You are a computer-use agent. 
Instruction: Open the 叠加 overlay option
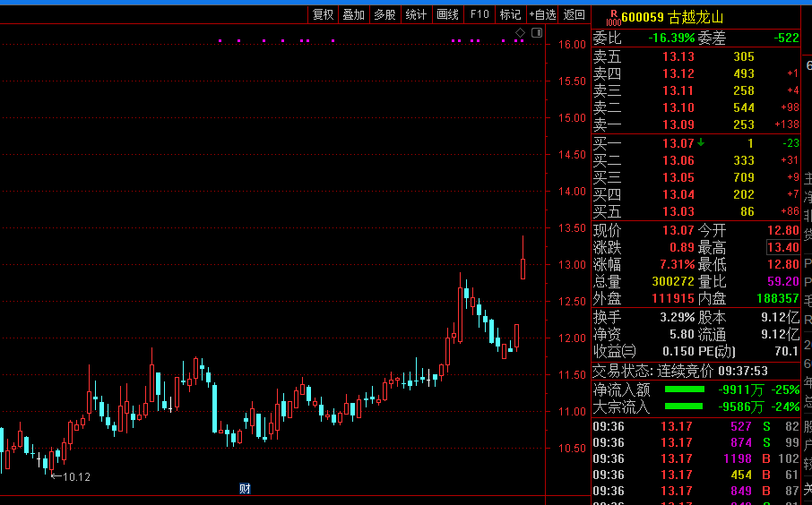[353, 14]
